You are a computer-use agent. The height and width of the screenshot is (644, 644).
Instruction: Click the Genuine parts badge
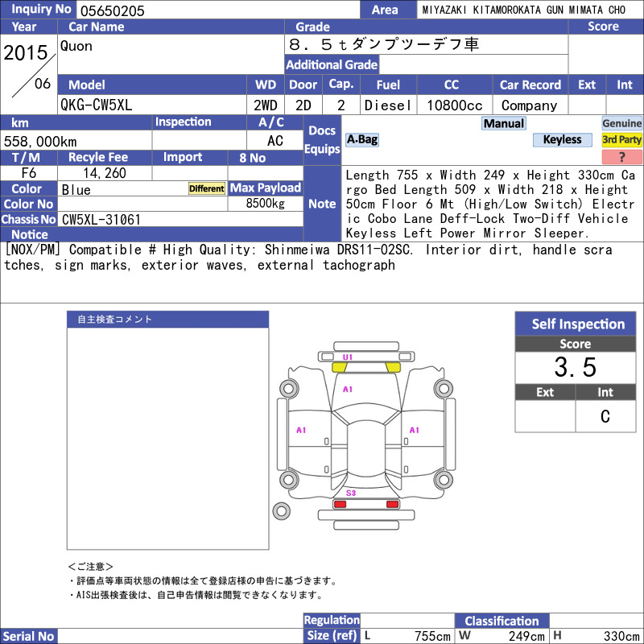[621, 123]
